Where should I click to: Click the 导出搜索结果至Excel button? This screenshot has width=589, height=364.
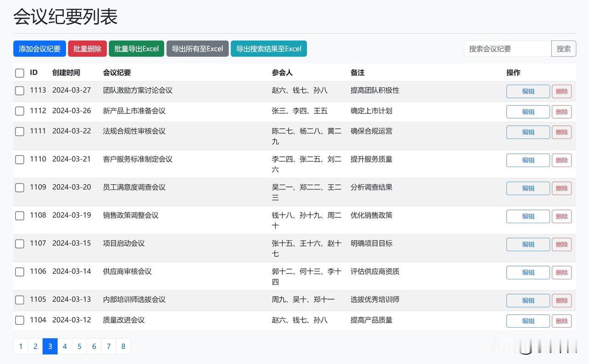pyautogui.click(x=269, y=49)
